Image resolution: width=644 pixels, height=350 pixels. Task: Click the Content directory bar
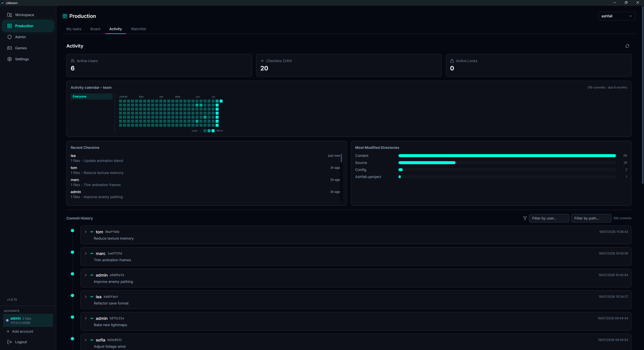507,156
